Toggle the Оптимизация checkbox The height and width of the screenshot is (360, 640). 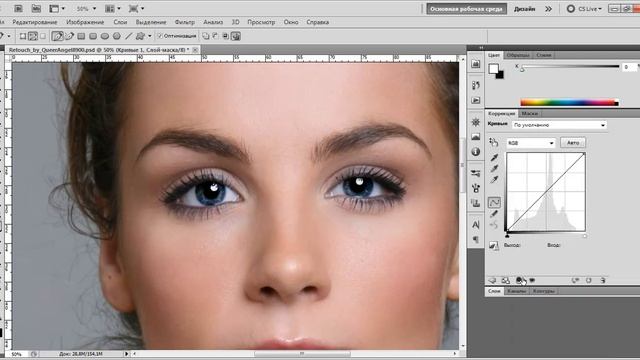pyautogui.click(x=160, y=36)
